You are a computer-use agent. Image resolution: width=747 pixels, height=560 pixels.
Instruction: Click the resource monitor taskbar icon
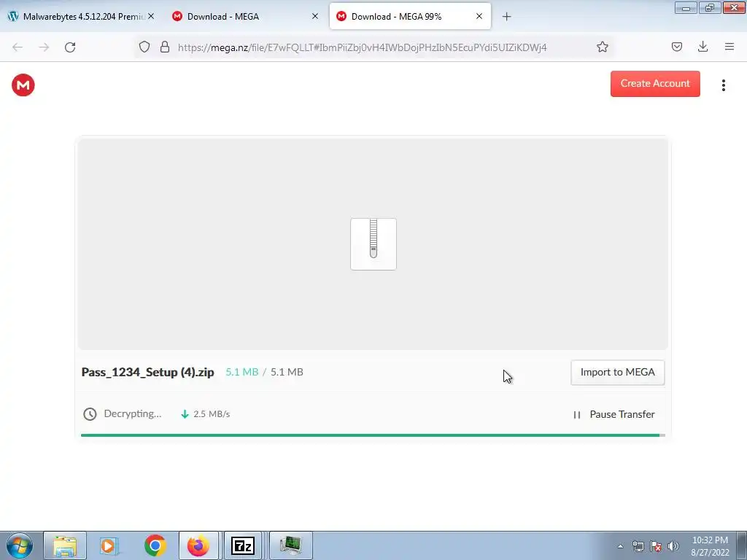(290, 545)
